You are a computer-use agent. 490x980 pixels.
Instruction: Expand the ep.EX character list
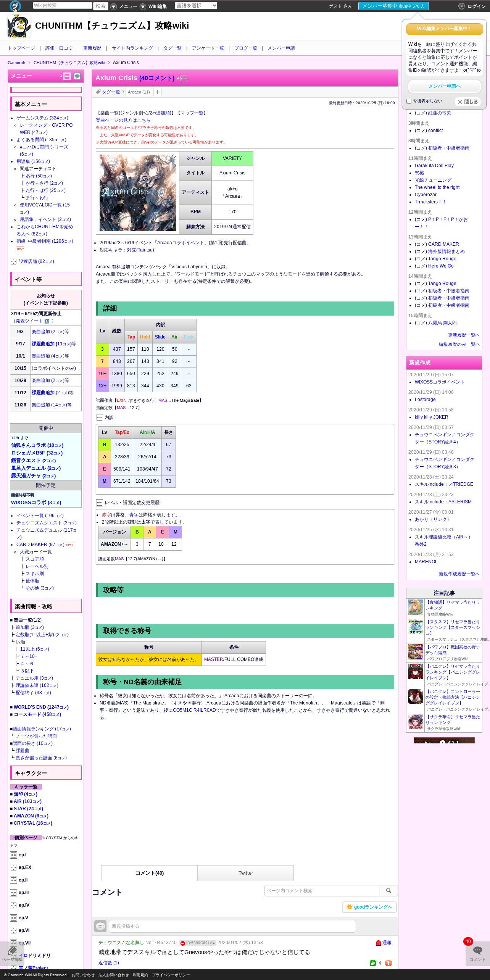13,867
